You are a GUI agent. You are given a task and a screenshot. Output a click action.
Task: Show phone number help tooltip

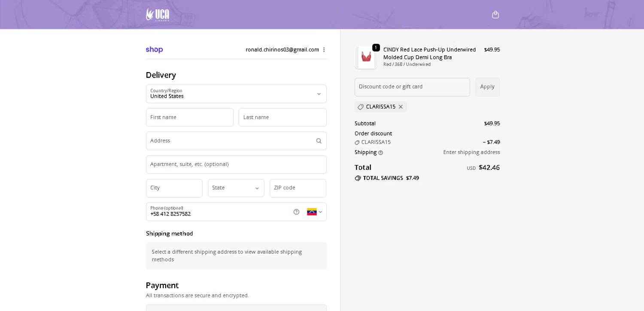tap(296, 212)
